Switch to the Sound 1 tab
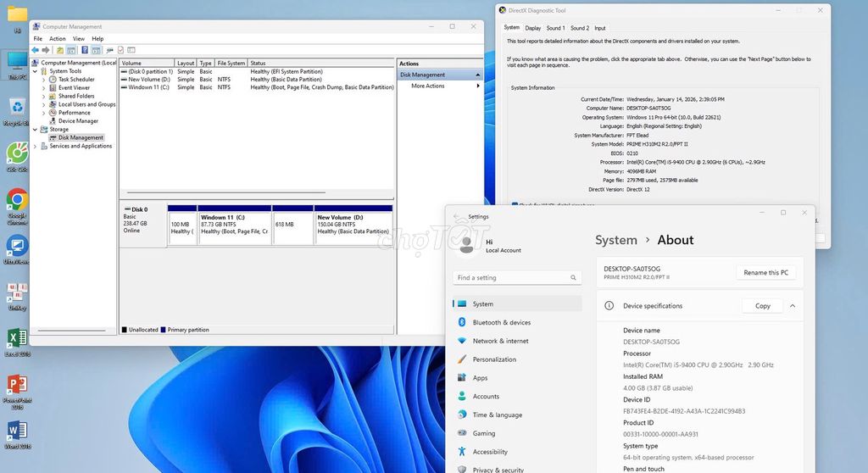This screenshot has height=473, width=868. tap(555, 28)
